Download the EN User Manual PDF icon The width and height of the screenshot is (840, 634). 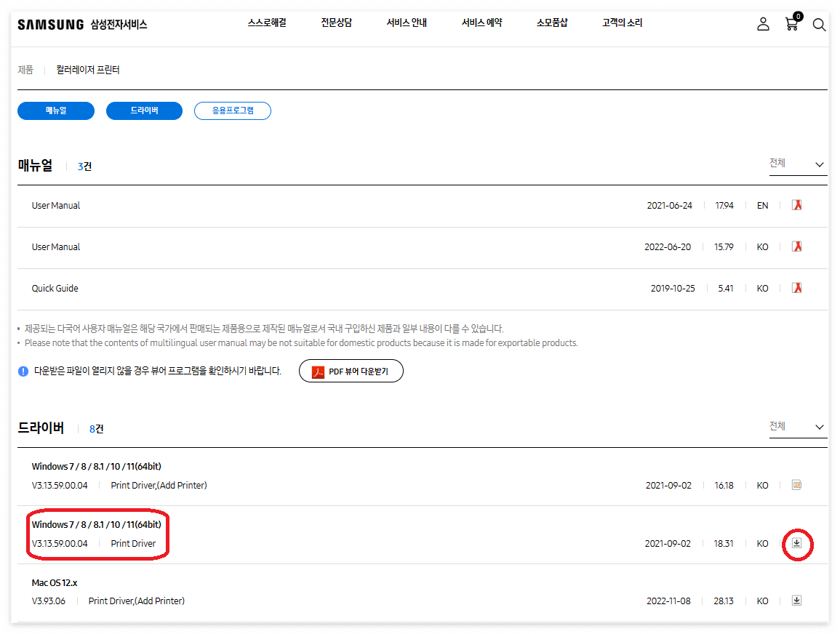796,205
